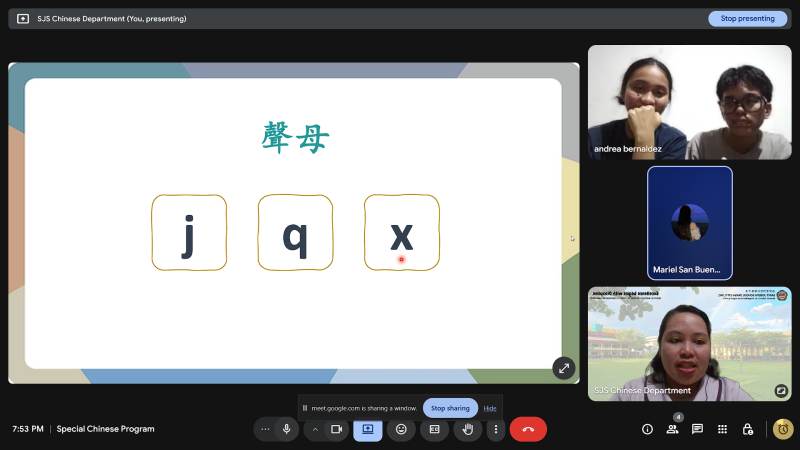The width and height of the screenshot is (800, 450).
Task: Open audio settings three-dot menu beside microphone
Action: point(265,429)
